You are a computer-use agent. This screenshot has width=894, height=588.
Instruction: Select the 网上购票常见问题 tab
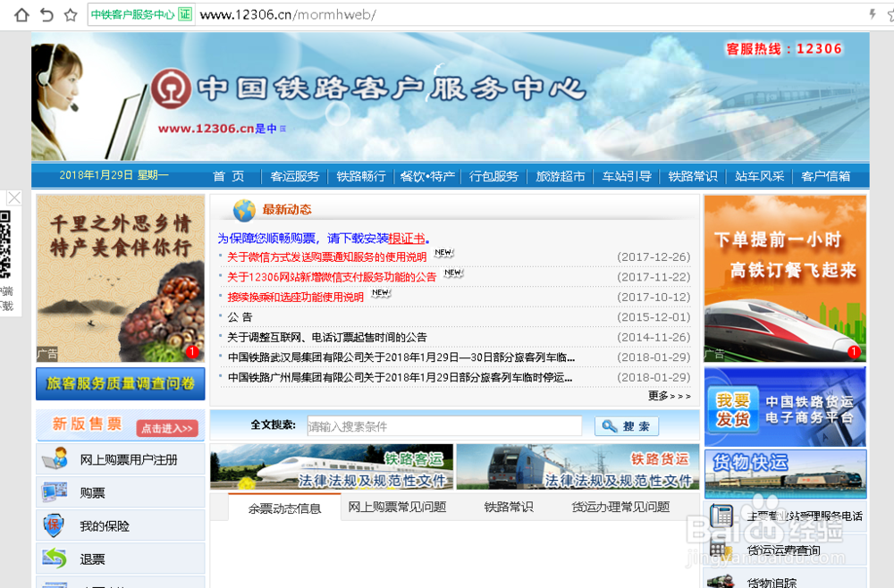coord(397,507)
